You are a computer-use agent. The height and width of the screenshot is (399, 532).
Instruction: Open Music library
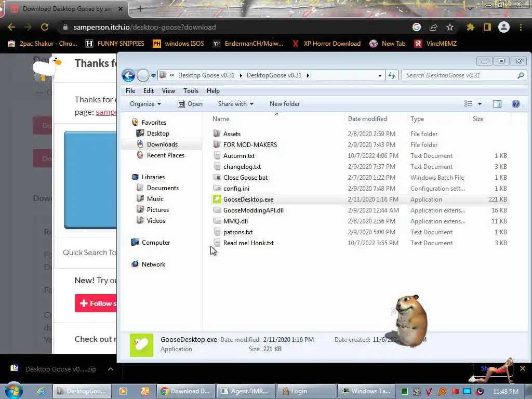click(x=155, y=199)
